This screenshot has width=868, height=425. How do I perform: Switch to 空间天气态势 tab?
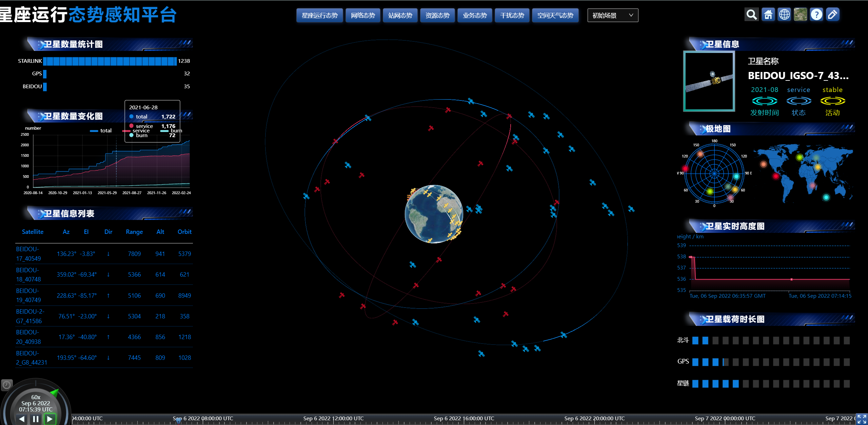coord(555,15)
